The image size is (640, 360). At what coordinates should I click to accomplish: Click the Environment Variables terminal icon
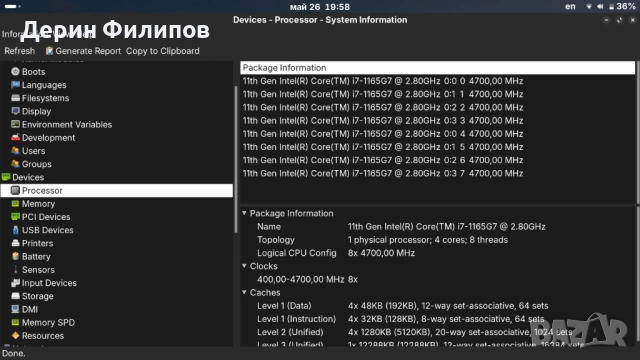point(16,124)
